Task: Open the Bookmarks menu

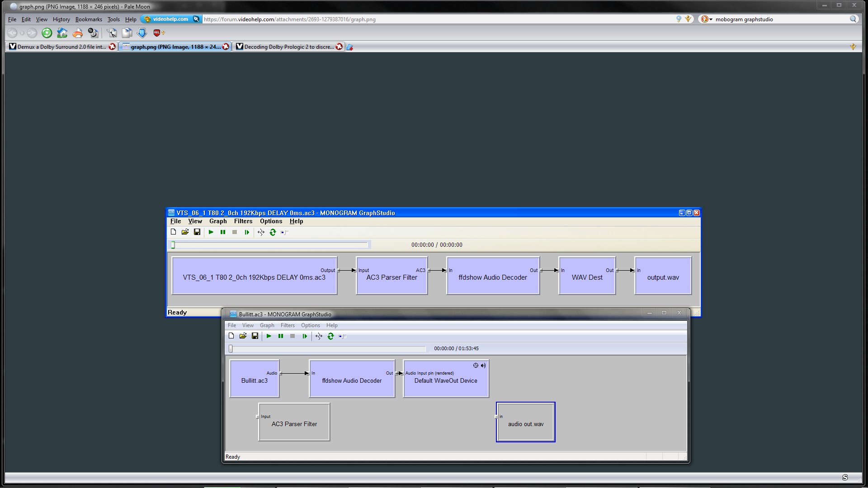Action: point(89,19)
